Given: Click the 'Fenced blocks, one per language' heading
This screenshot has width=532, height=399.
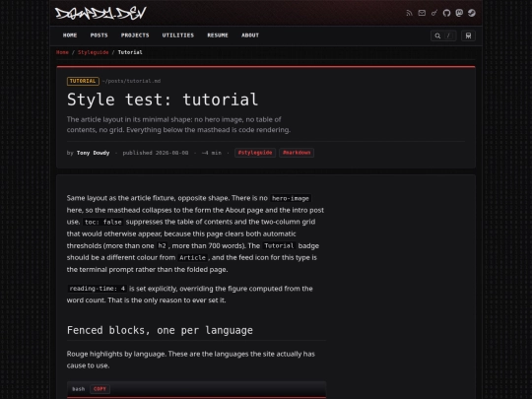Looking at the screenshot, I should pos(160,330).
